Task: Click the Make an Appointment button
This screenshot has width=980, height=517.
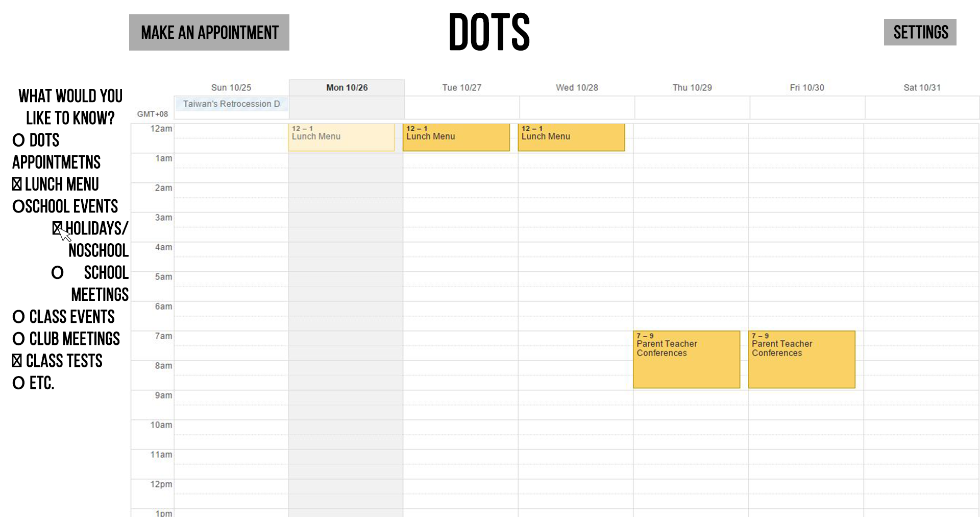Action: pyautogui.click(x=209, y=33)
